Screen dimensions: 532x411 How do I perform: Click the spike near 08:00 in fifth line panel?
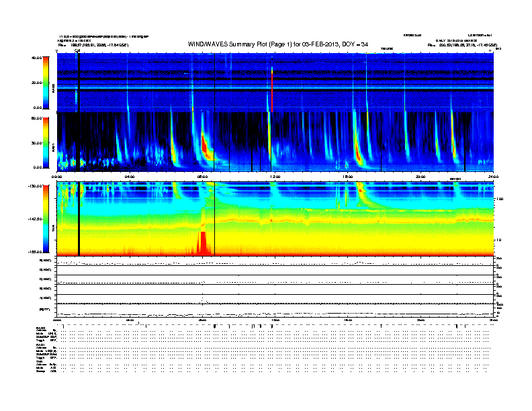203,300
